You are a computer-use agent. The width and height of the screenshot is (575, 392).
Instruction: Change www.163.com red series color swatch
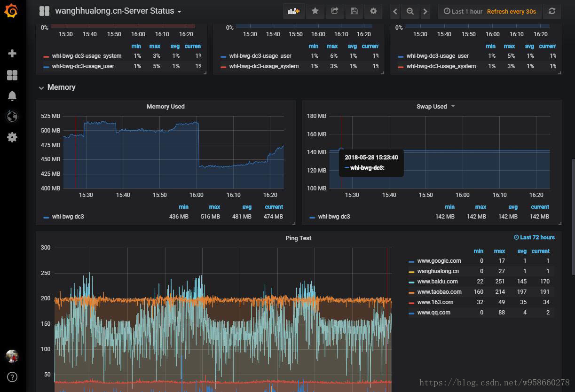pos(411,303)
